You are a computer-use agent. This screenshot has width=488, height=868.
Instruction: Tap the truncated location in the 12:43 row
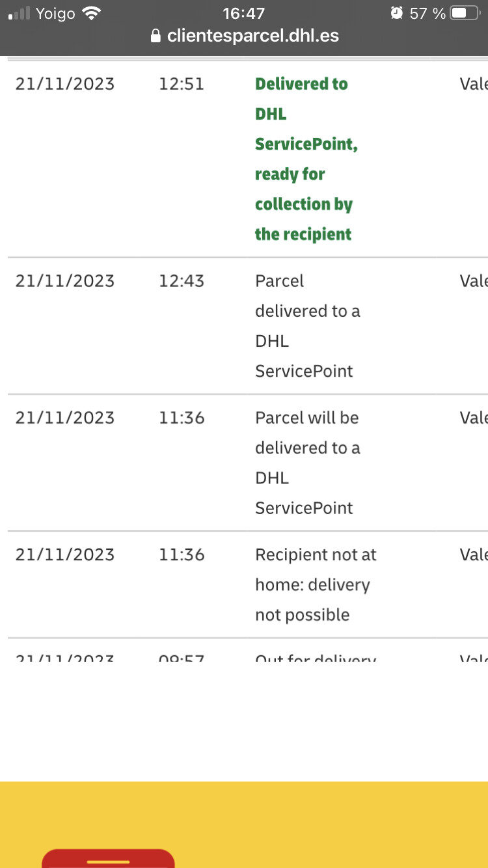(474, 280)
